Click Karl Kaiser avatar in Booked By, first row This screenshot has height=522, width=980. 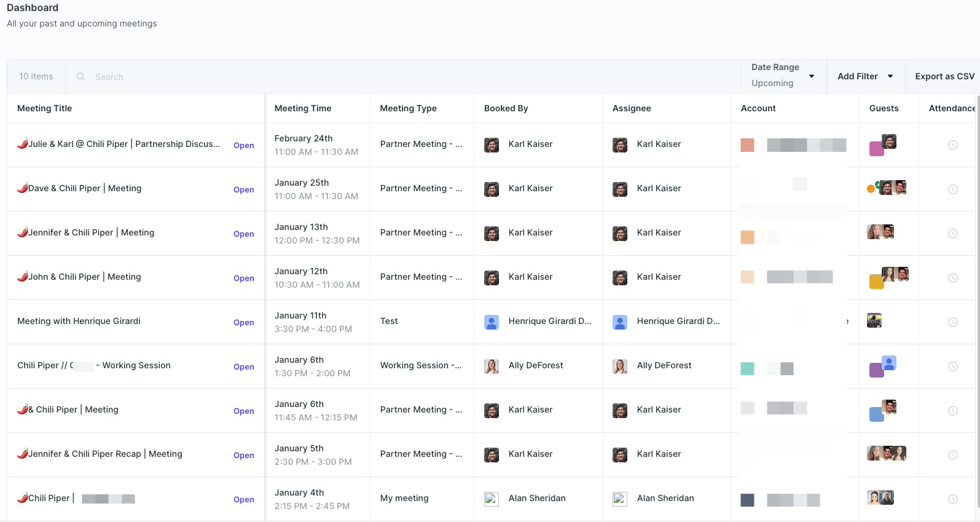coord(492,145)
